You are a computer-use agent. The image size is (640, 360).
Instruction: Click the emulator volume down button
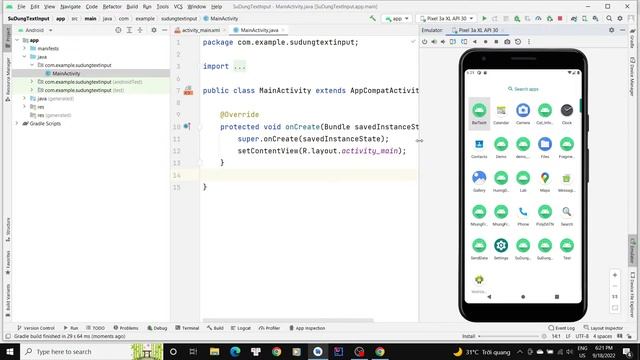pyautogui.click(x=443, y=42)
